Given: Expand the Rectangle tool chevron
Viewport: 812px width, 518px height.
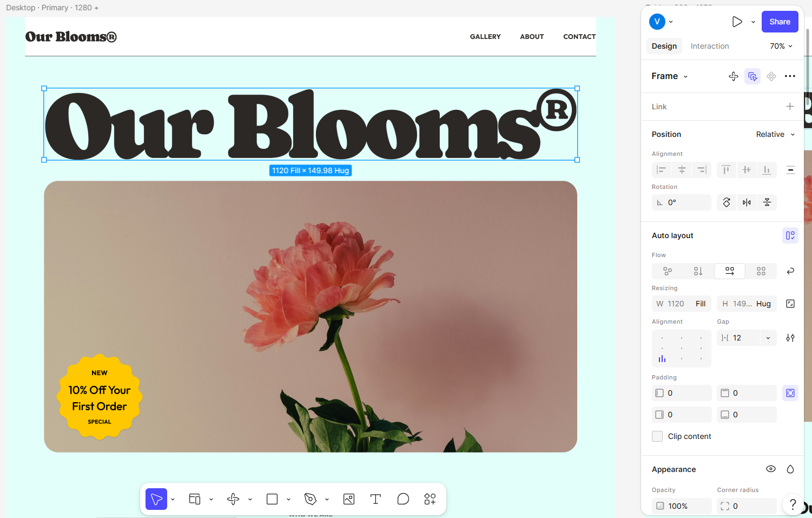Looking at the screenshot, I should coord(288,499).
